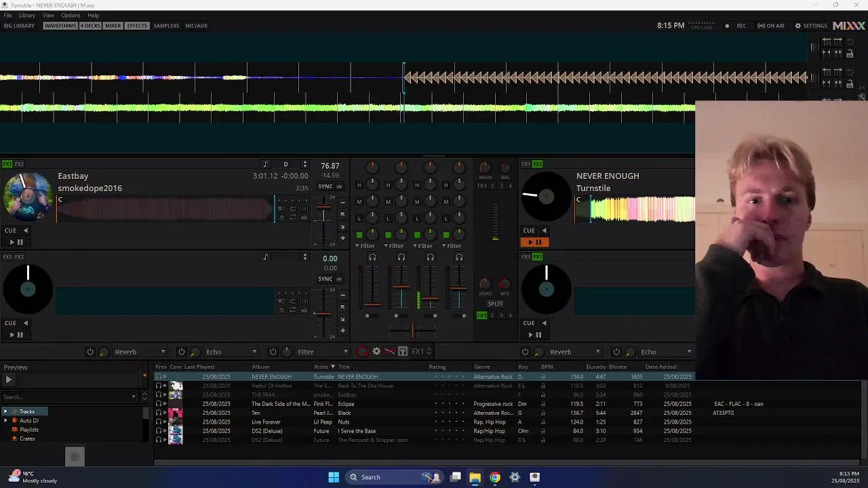Screen dimensions: 868x488
Task: Toggle the WAVEFORMS section
Action: 60,26
